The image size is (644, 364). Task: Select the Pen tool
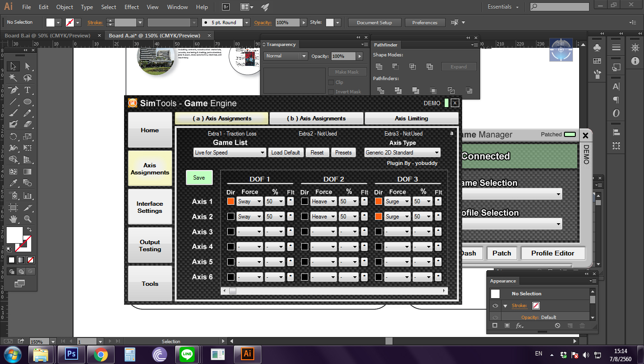coord(13,90)
